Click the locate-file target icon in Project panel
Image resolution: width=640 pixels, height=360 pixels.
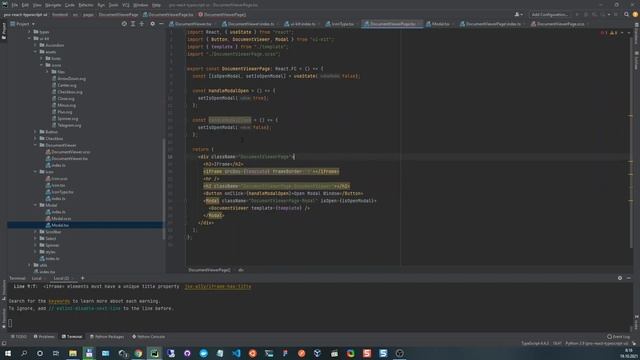click(124, 24)
